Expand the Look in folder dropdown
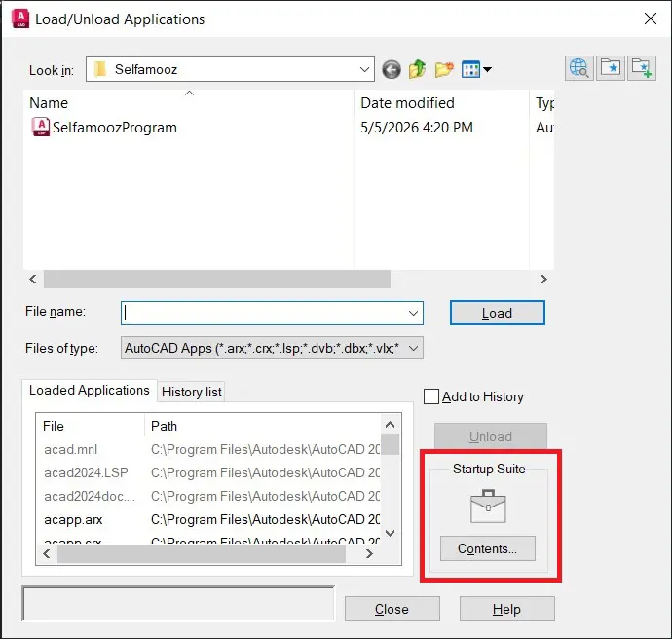Viewport: 672px width, 639px height. tap(364, 69)
